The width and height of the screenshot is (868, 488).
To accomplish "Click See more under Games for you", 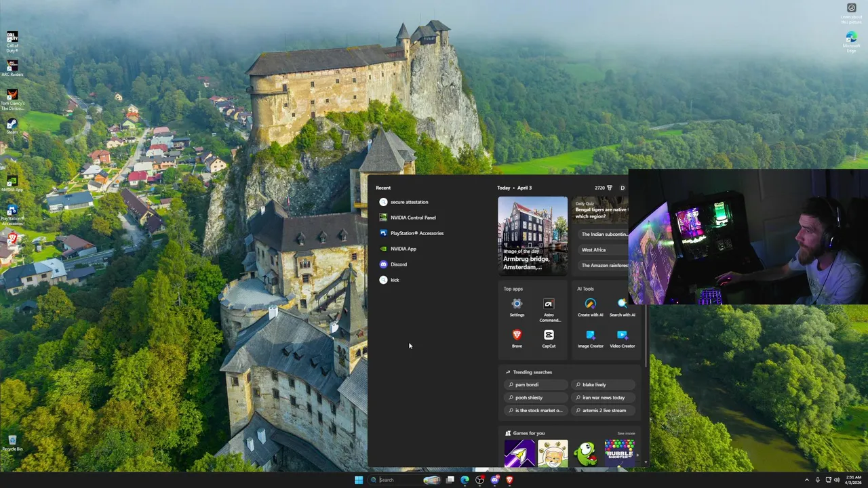I will pos(626,434).
